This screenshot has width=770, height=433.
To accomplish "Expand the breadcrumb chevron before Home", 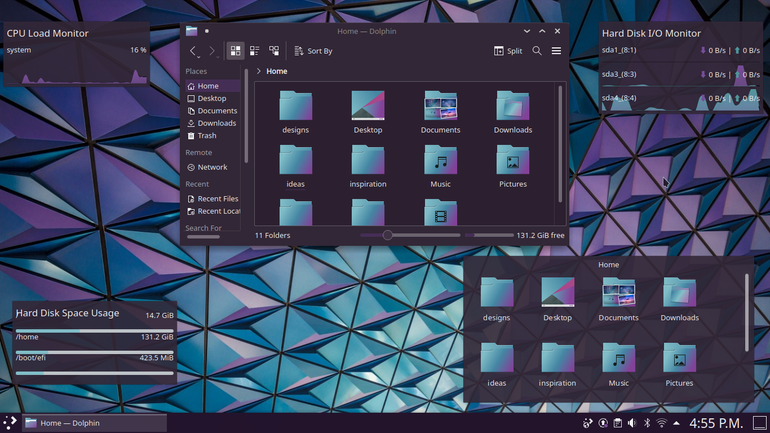I will coord(259,71).
